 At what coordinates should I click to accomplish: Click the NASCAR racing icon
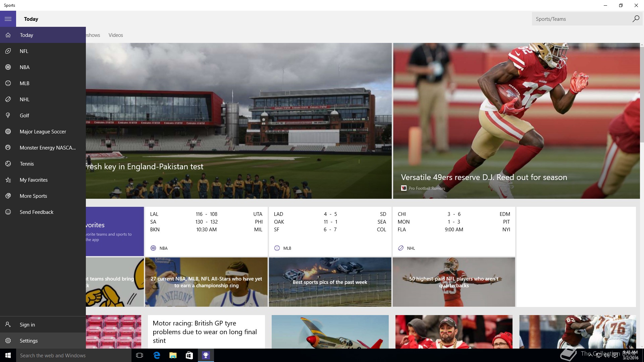[x=8, y=147]
